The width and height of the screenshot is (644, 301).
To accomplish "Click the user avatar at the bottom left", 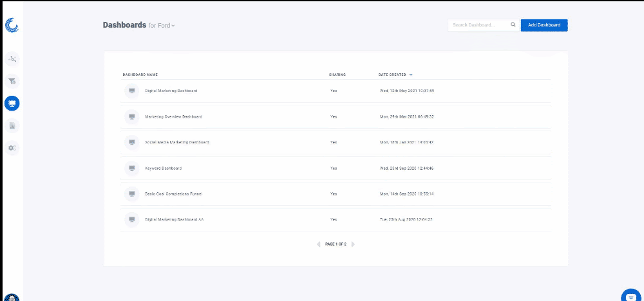I will [12, 297].
